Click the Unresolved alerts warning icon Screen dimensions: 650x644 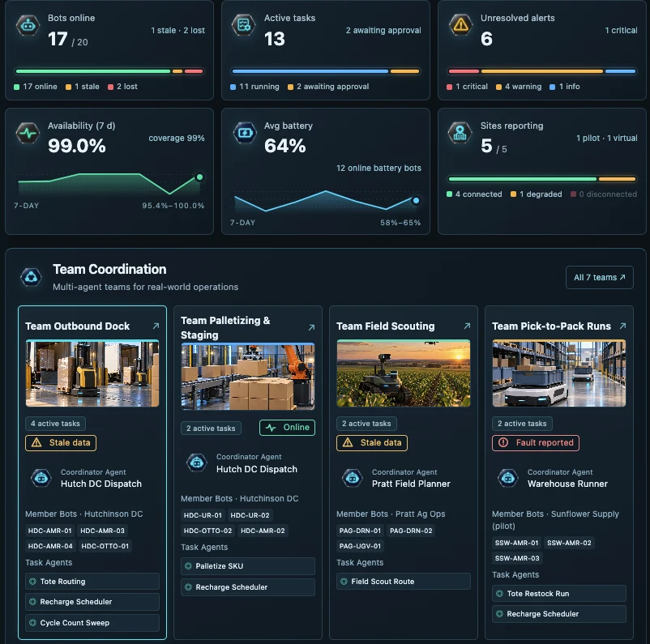click(x=460, y=25)
